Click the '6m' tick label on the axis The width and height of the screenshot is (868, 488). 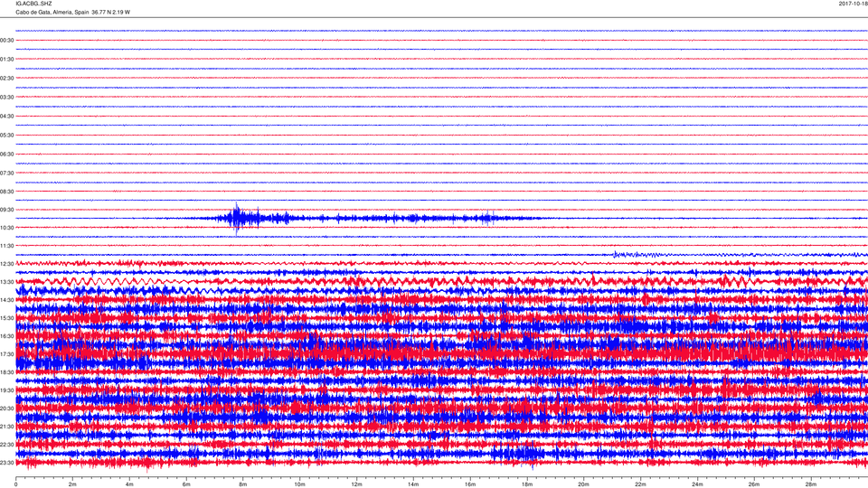[x=186, y=484]
